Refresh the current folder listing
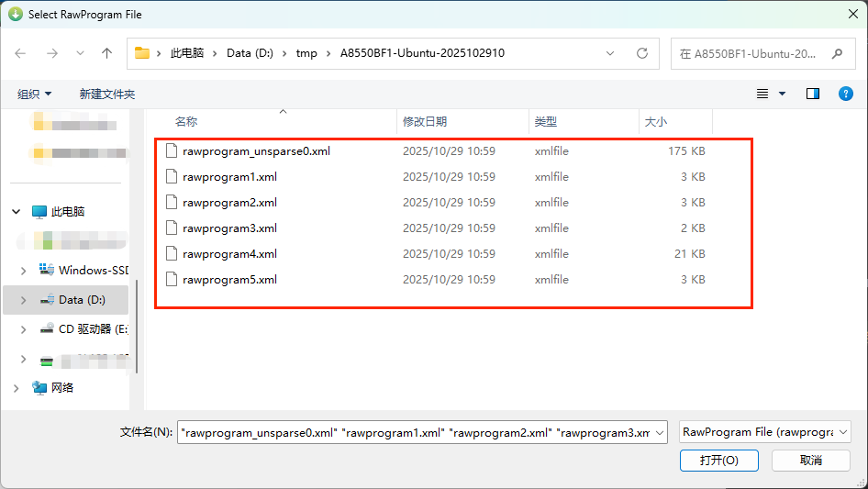 click(642, 53)
